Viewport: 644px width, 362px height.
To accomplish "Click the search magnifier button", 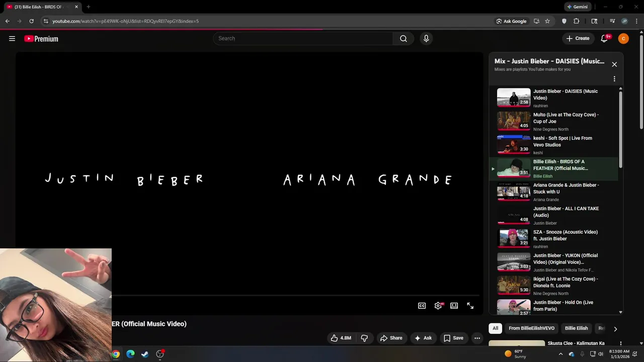I will pyautogui.click(x=404, y=39).
